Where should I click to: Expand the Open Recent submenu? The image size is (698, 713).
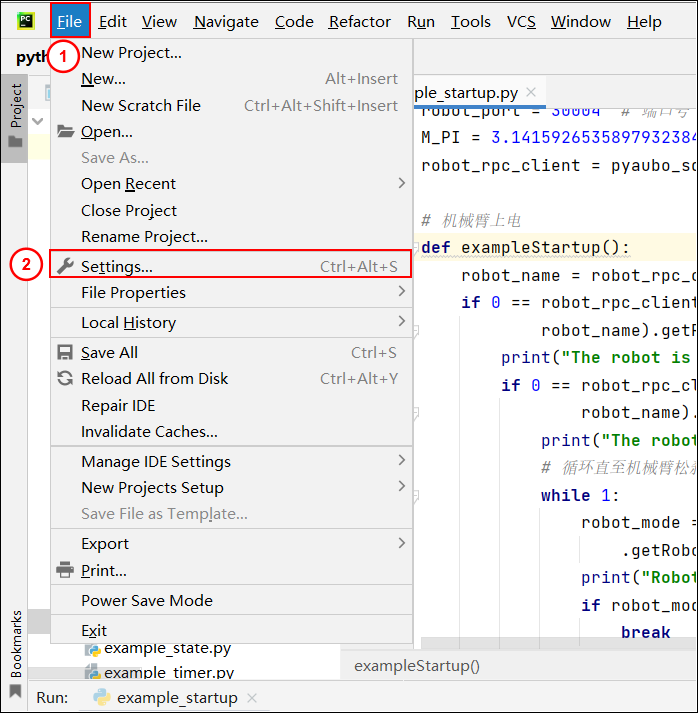tap(231, 184)
